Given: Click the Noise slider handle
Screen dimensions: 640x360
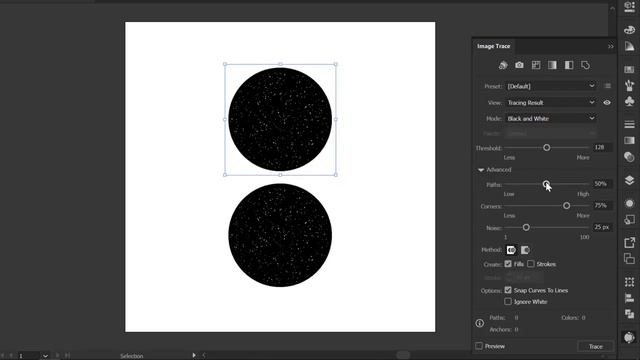Looking at the screenshot, I should coord(526,227).
